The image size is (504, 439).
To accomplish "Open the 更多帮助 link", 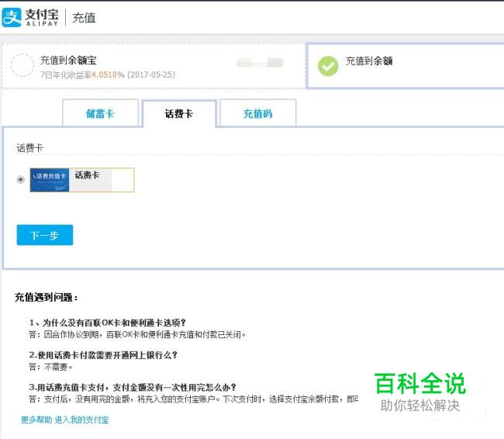I will (x=36, y=420).
